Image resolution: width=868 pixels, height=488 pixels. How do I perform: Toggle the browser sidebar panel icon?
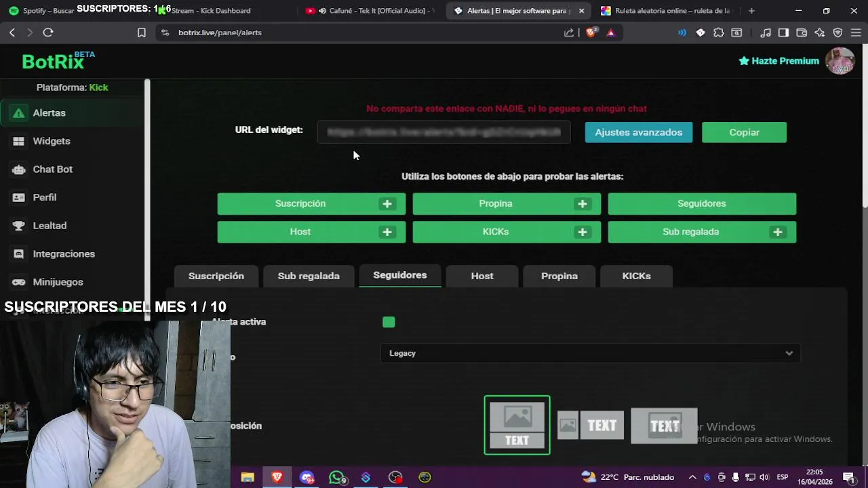(783, 33)
